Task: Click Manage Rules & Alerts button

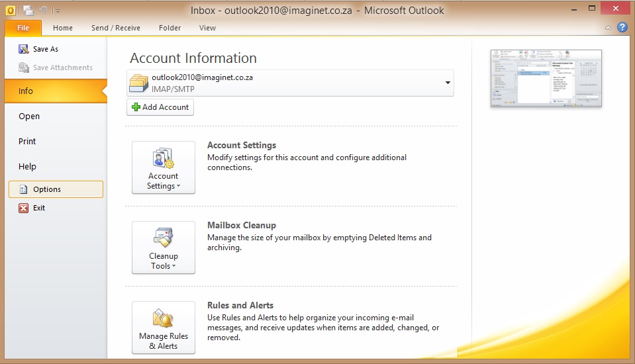Action: coord(163,328)
